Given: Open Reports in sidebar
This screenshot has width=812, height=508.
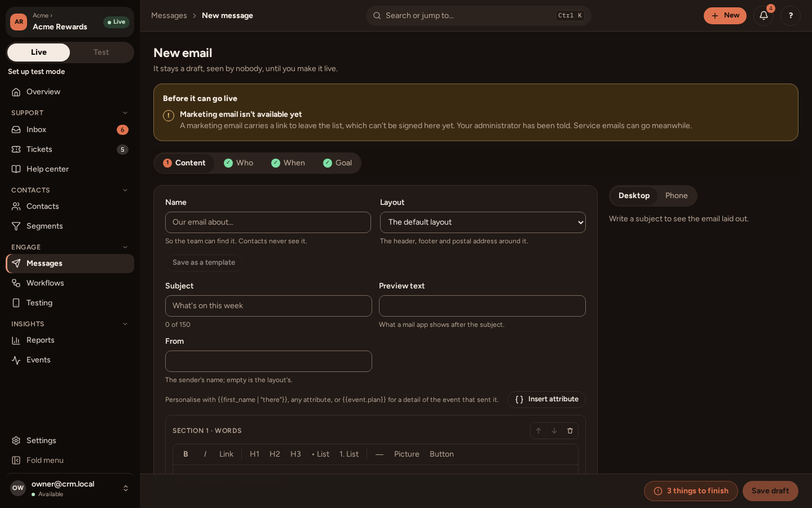Looking at the screenshot, I should (70, 340).
